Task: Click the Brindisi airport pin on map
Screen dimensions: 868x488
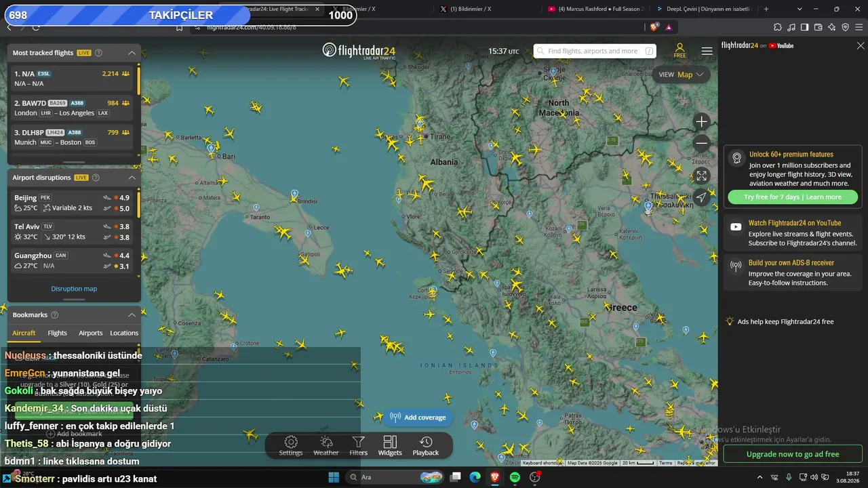Action: point(294,195)
